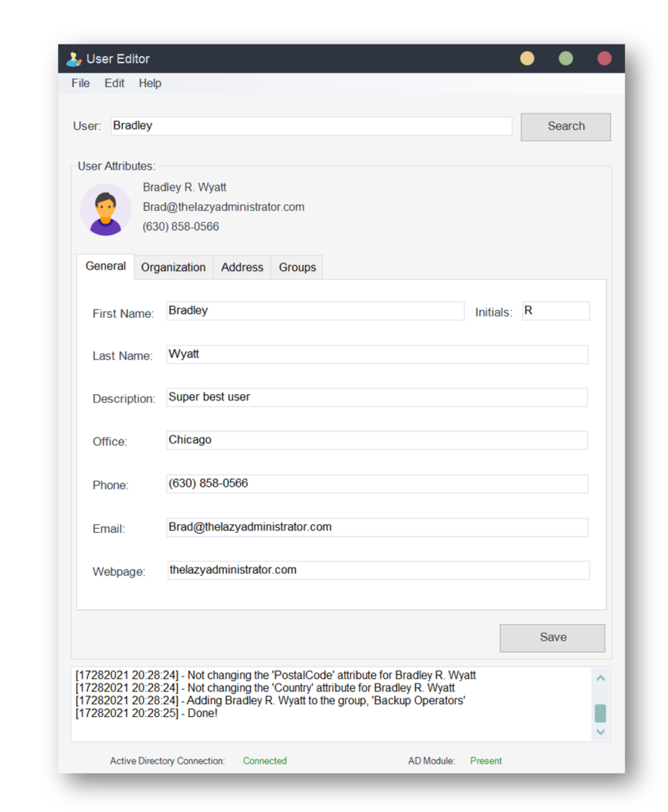Click the log scrollbar up arrow
The image size is (668, 812).
tap(601, 679)
